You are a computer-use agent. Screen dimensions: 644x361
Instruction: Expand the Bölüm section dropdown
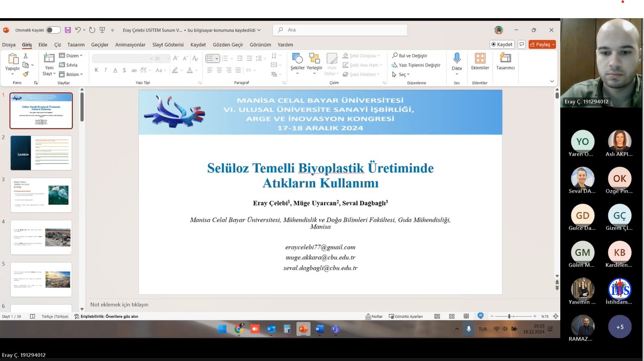71,75
